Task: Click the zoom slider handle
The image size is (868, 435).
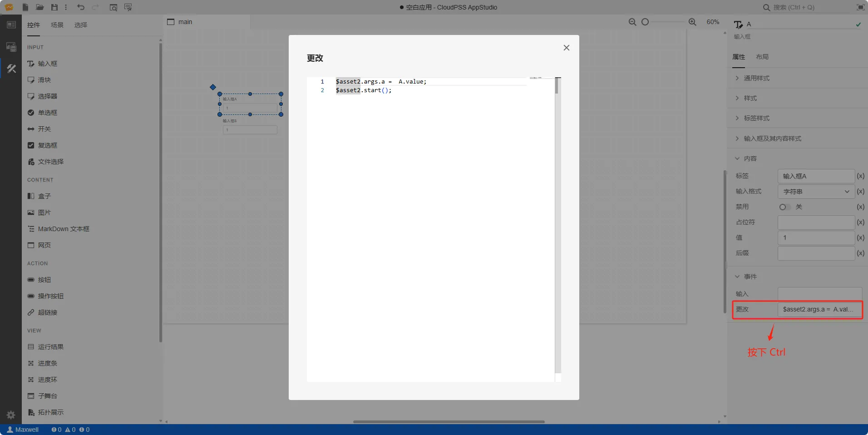Action: point(645,22)
